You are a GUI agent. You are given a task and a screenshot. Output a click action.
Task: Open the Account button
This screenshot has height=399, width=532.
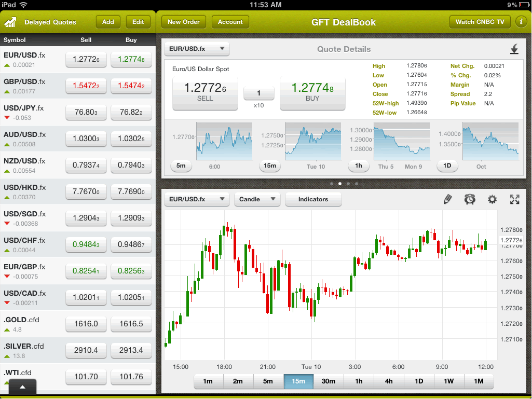pos(230,22)
